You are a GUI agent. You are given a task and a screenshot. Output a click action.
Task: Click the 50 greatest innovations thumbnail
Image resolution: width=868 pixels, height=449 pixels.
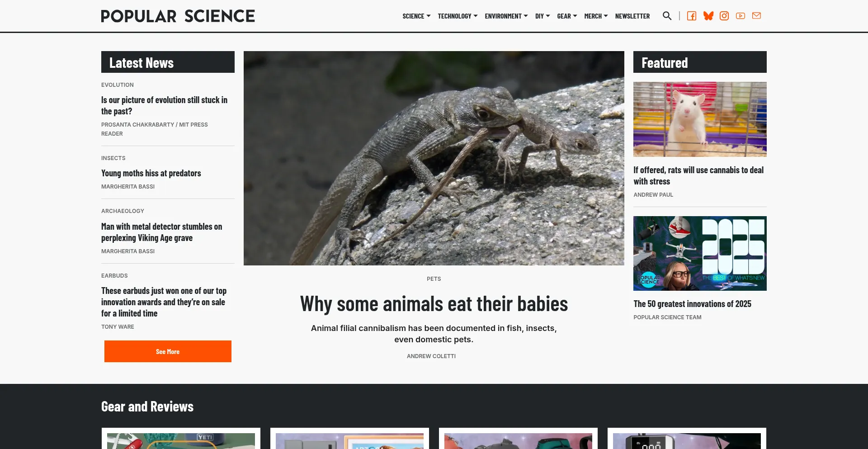699,253
